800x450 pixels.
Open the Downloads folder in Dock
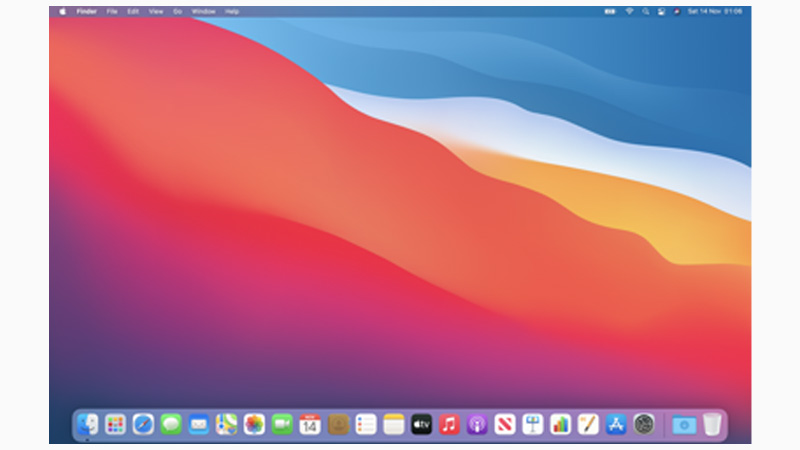point(684,424)
